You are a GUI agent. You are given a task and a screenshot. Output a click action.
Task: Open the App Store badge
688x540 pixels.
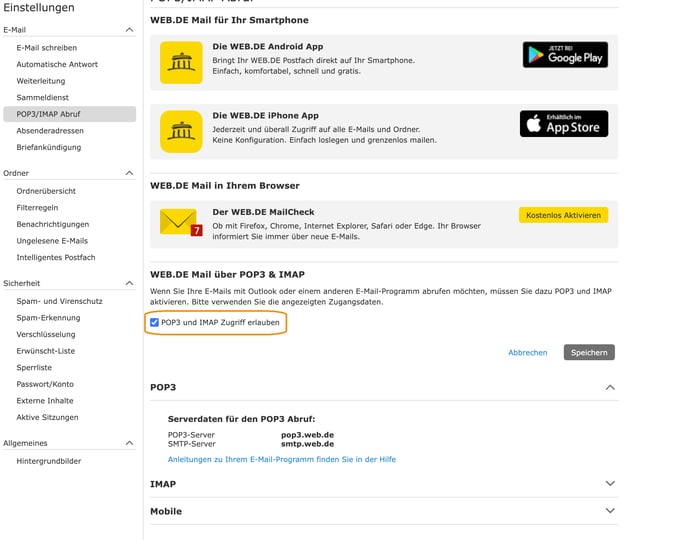564,124
